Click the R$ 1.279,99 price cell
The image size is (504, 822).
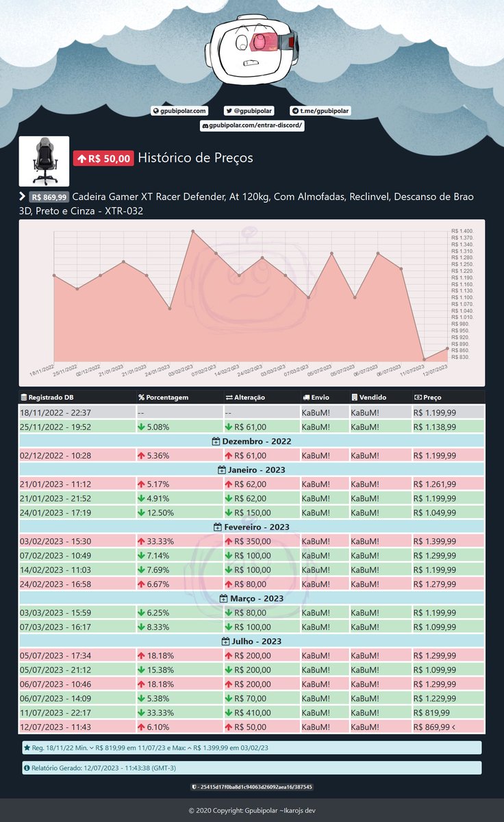click(448, 584)
